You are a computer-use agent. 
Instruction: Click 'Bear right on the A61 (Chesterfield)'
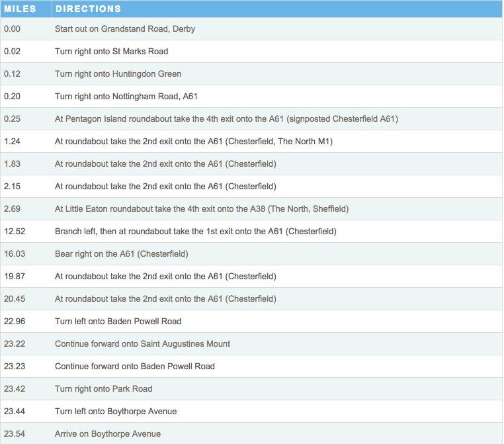(121, 254)
